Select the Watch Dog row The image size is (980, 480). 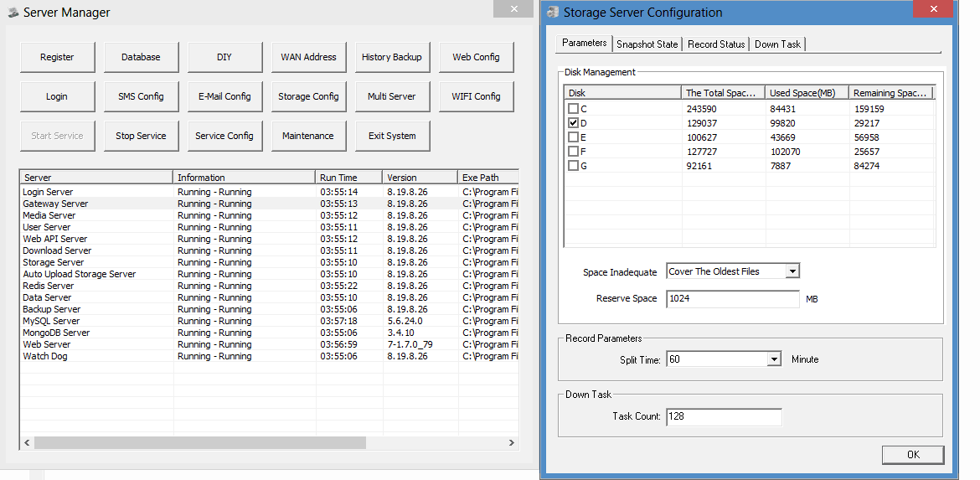[x=270, y=356]
